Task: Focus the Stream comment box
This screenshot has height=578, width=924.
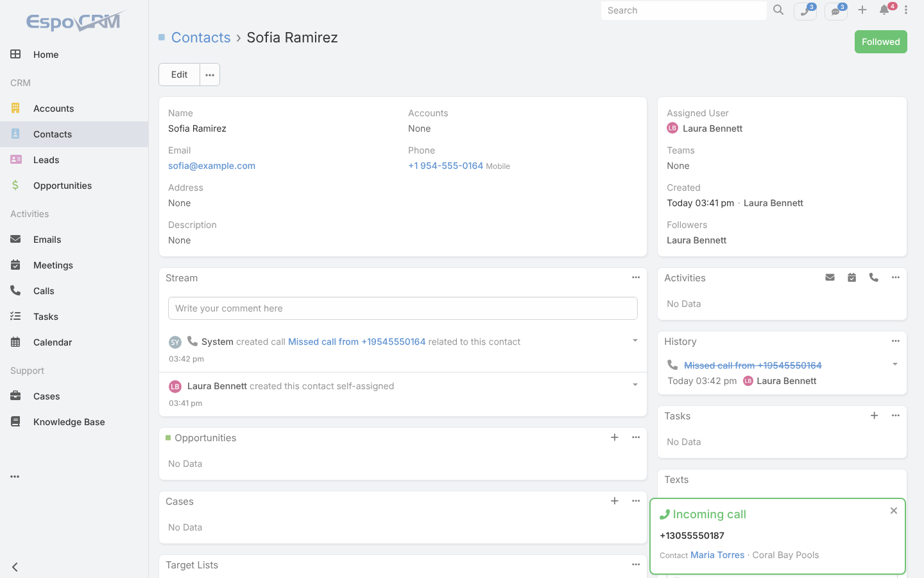Action: [x=403, y=308]
